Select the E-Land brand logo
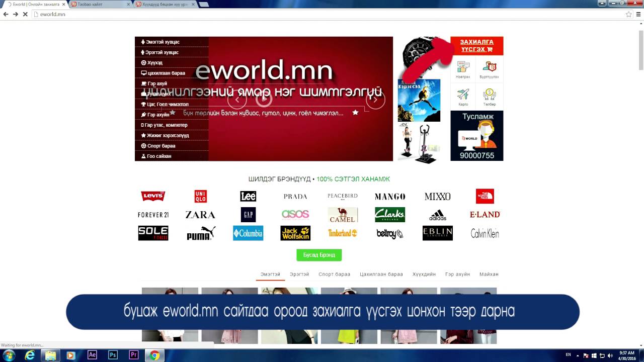 pos(485,215)
